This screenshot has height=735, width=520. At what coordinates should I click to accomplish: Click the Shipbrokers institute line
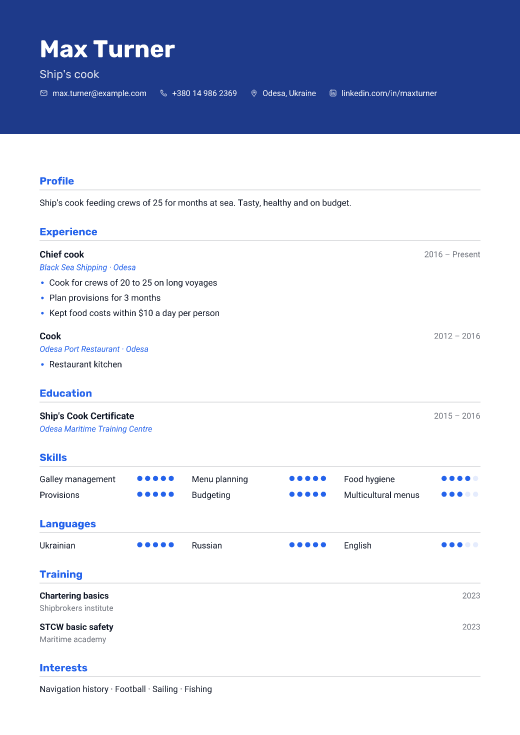(x=76, y=608)
